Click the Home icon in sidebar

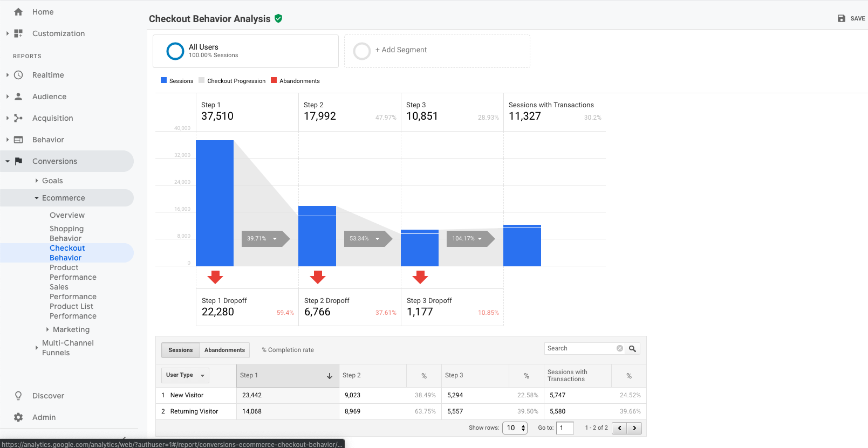(18, 12)
